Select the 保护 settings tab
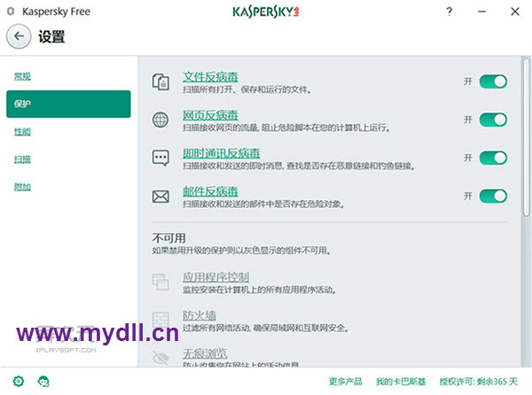 (68, 104)
